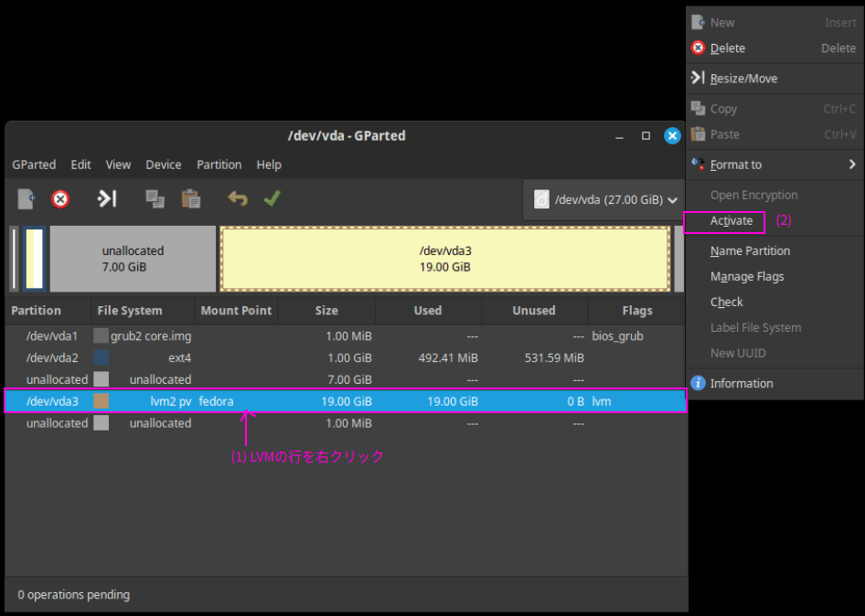This screenshot has width=865, height=616.
Task: Click the bios_grub flag cell
Action: (x=617, y=335)
